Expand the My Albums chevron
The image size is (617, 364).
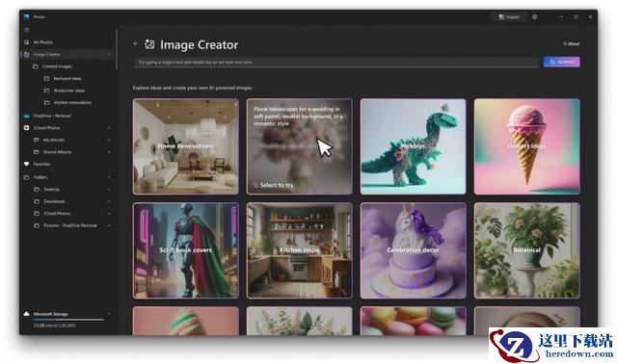point(109,140)
